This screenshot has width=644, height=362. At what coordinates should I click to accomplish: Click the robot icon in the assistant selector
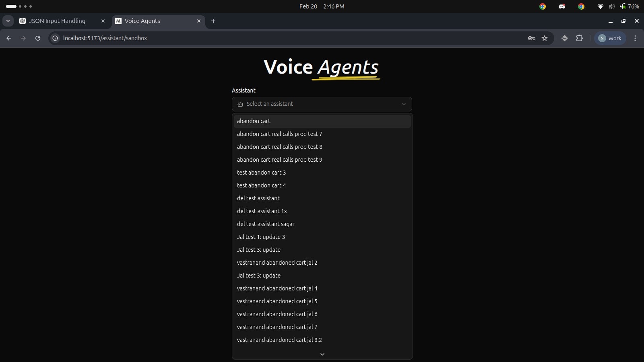click(x=240, y=104)
